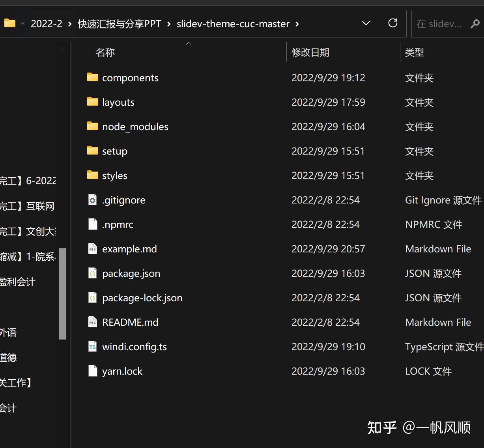
Task: Open the address bar history dropdown
Action: 366,23
